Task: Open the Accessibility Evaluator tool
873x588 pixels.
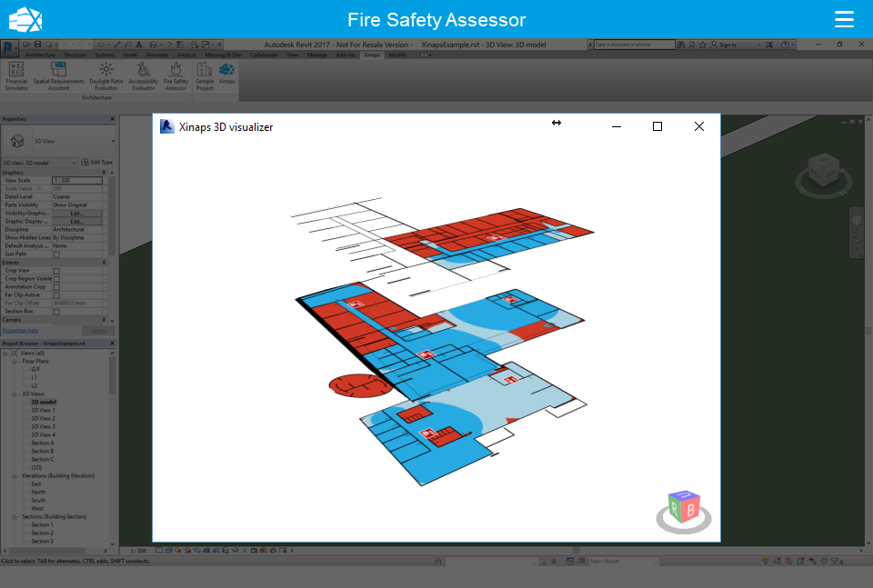Action: coord(144,76)
